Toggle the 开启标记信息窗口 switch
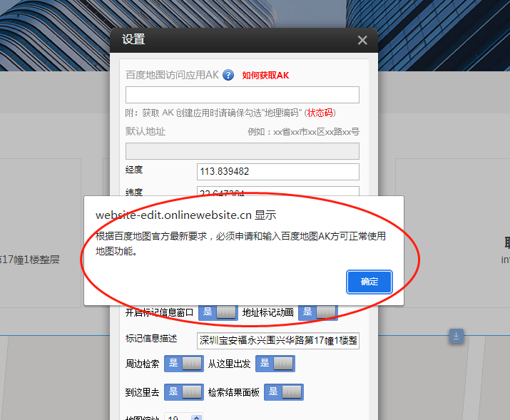The height and width of the screenshot is (420, 510). point(218,313)
